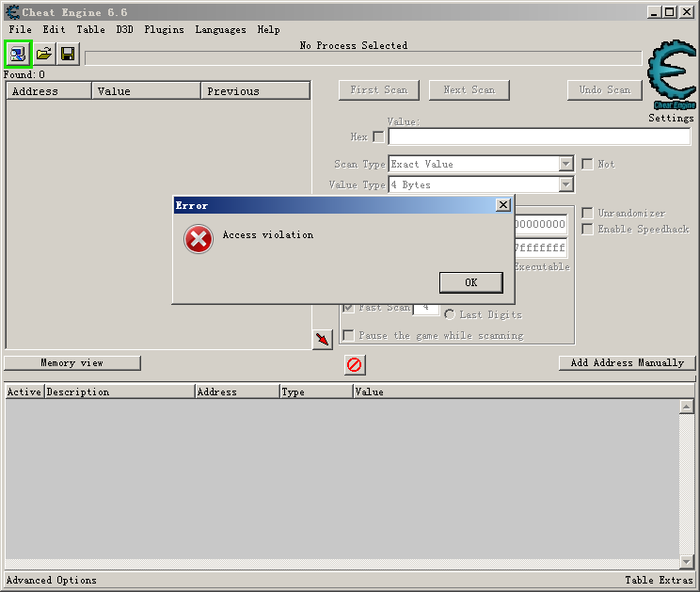
Task: Confirm the error with OK
Action: (x=471, y=282)
